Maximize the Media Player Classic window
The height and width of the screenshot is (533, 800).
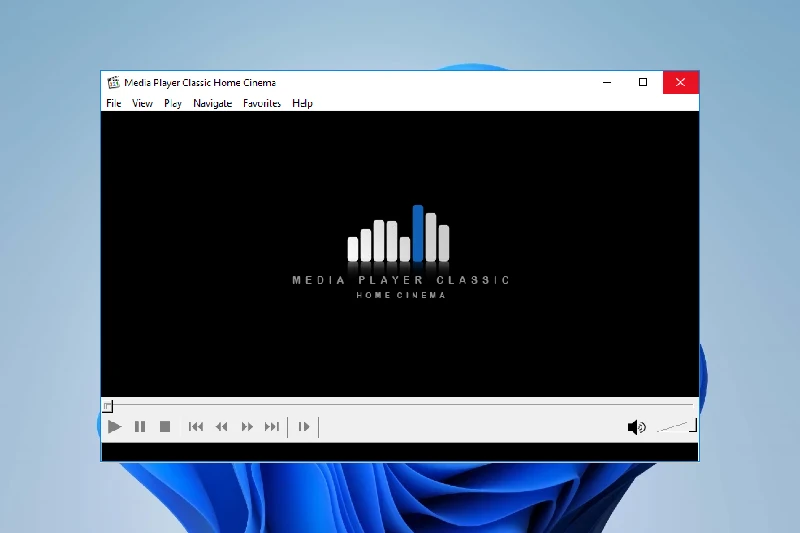[643, 82]
